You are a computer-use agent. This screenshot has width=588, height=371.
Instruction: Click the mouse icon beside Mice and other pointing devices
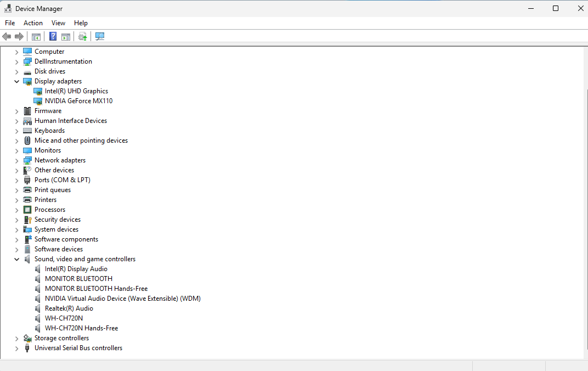[27, 140]
